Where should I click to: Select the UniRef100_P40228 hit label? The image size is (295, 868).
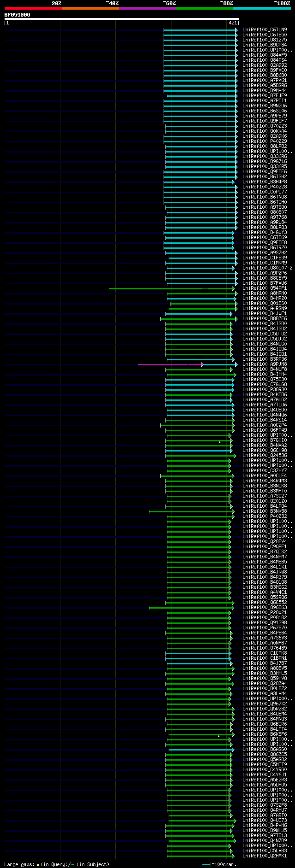click(265, 187)
